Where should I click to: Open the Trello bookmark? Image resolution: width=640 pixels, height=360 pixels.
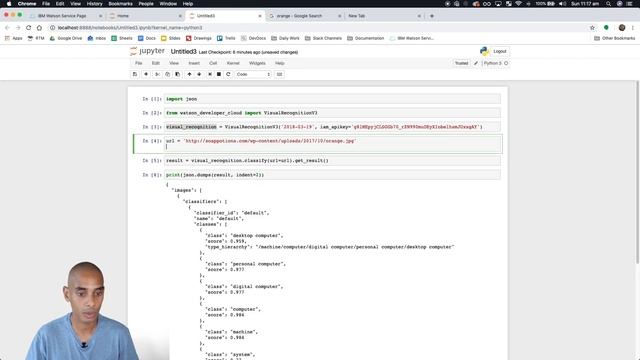pos(226,38)
